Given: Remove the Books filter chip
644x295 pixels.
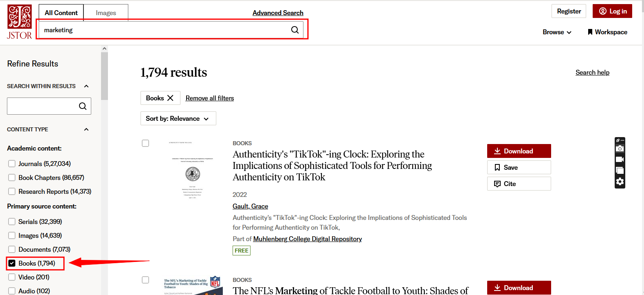Looking at the screenshot, I should 170,98.
